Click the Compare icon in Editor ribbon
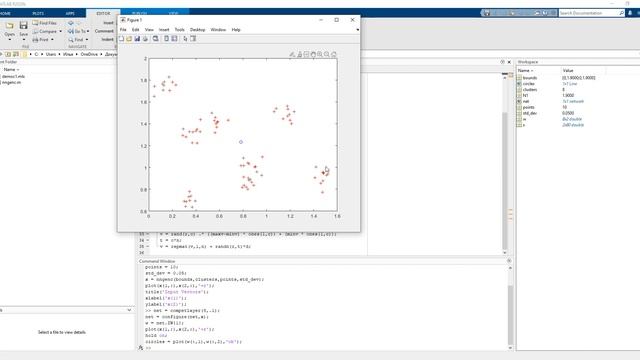Screen dimensions: 640x360 pyautogui.click(x=36, y=31)
